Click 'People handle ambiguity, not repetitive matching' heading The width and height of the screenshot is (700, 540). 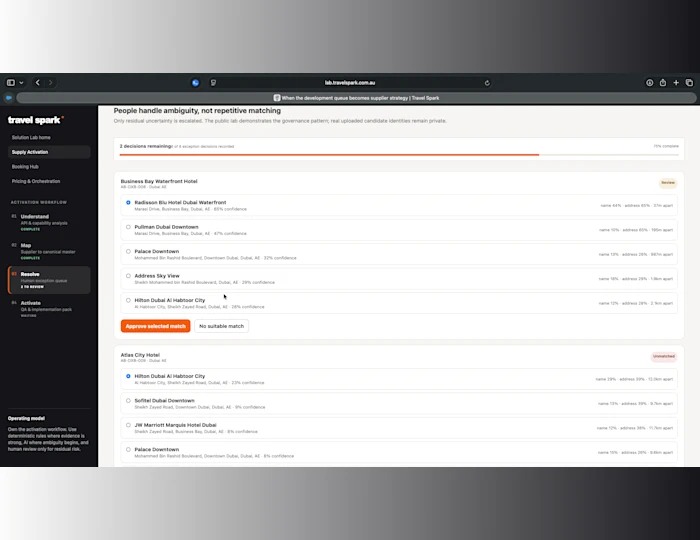197,111
